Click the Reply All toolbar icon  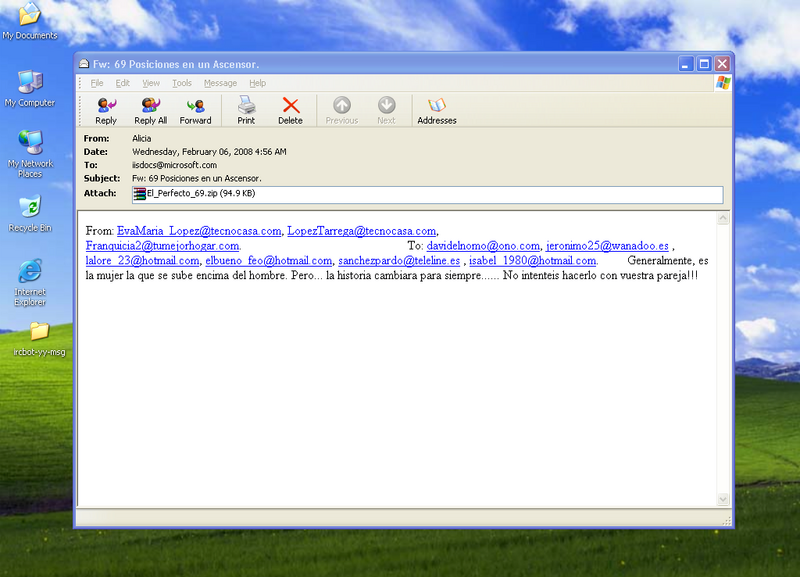pos(151,106)
